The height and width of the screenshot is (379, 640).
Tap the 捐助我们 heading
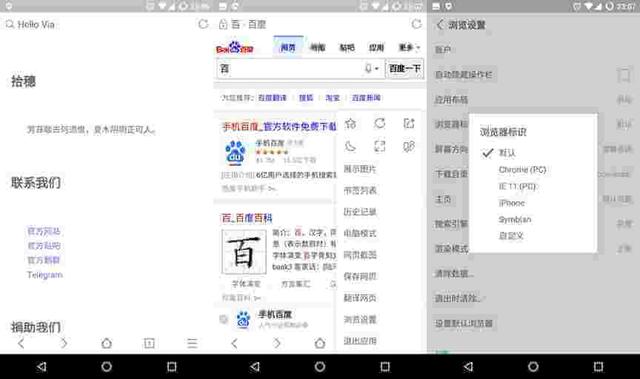click(x=36, y=327)
